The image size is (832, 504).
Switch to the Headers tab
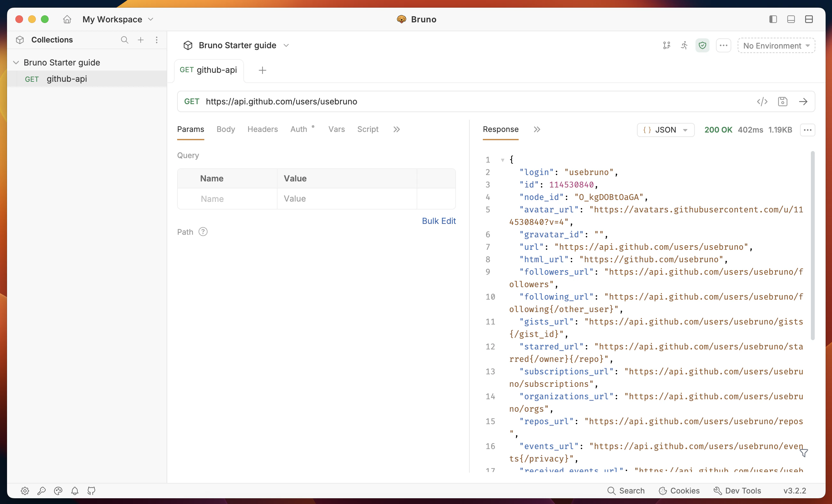coord(263,129)
